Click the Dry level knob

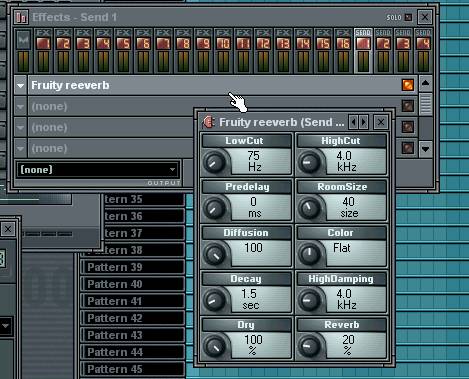(x=214, y=346)
